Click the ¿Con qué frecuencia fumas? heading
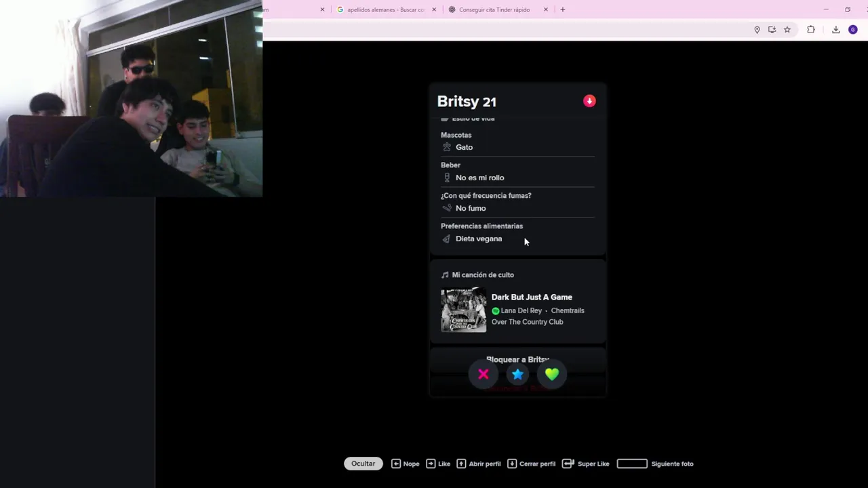 tap(486, 196)
